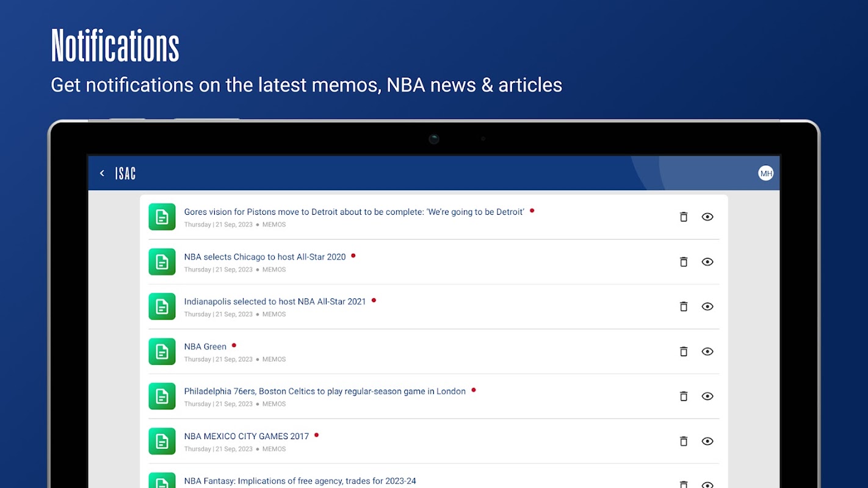Open 'NBA Fantasy: Implications of free agency' notification

coord(300,481)
